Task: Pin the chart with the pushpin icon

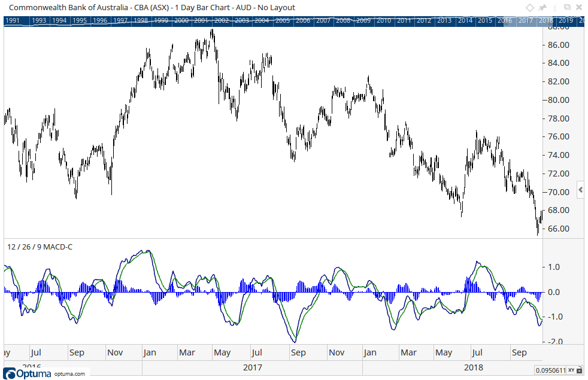Action: [542, 8]
